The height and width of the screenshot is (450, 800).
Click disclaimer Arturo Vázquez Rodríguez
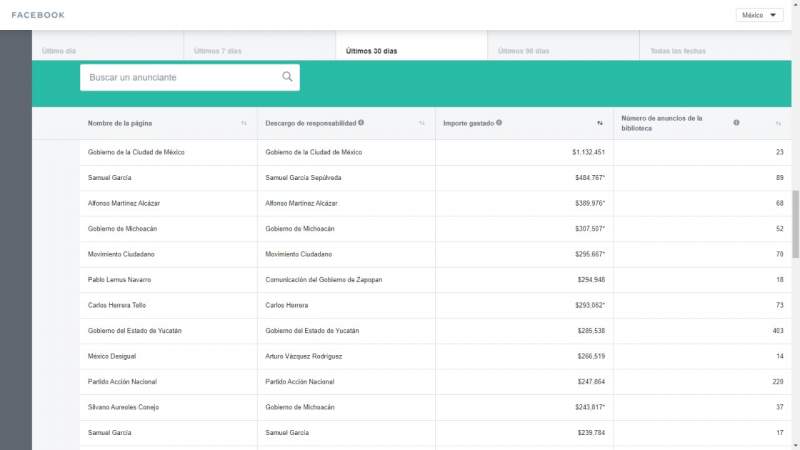click(304, 356)
